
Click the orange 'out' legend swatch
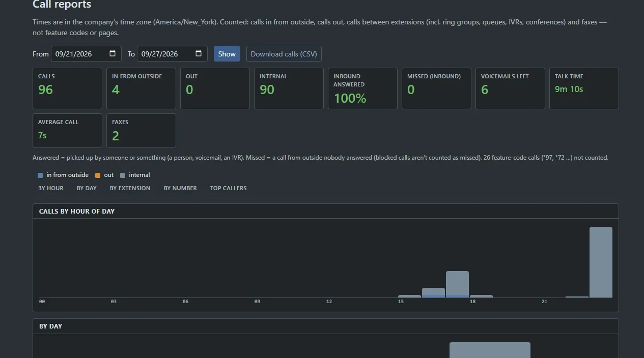point(98,175)
